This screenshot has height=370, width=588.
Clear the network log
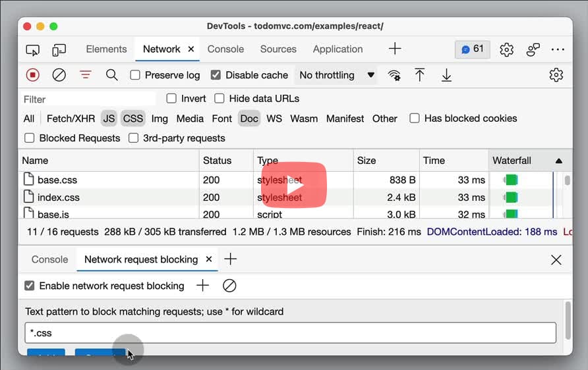coord(59,75)
